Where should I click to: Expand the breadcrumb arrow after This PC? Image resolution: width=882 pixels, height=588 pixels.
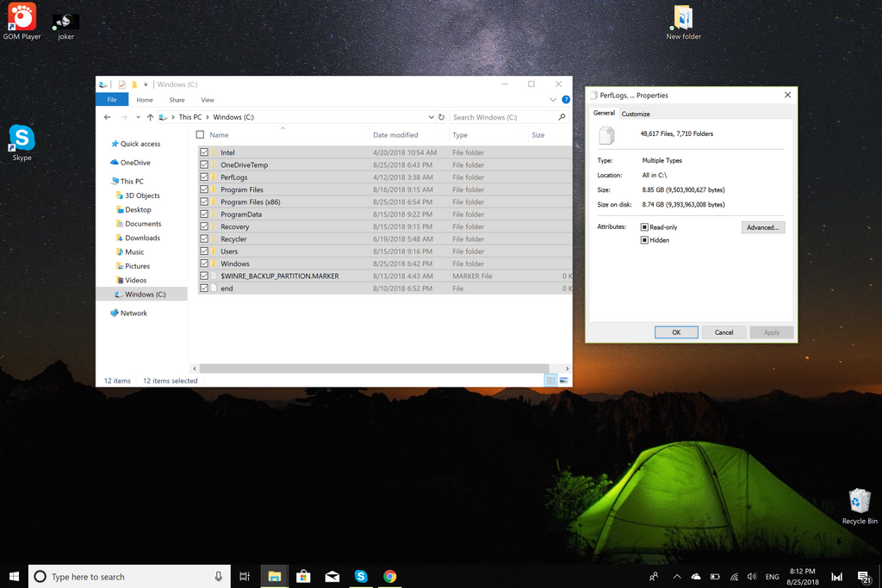[x=207, y=117]
